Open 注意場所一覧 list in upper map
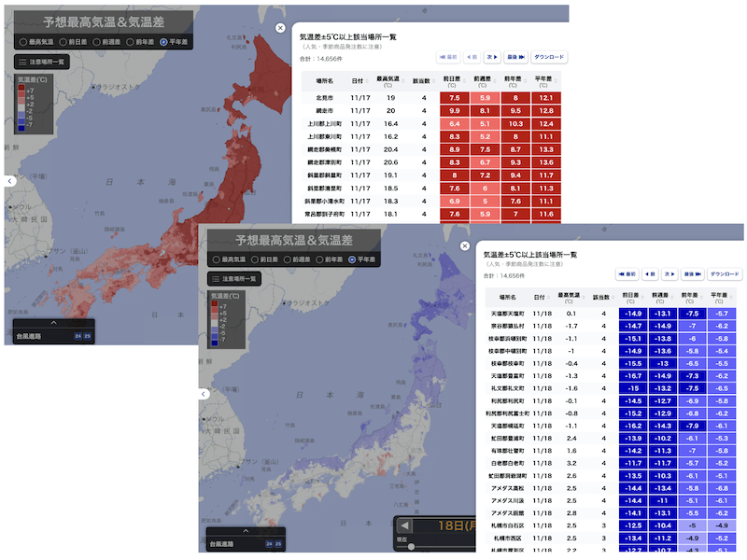 pos(41,62)
